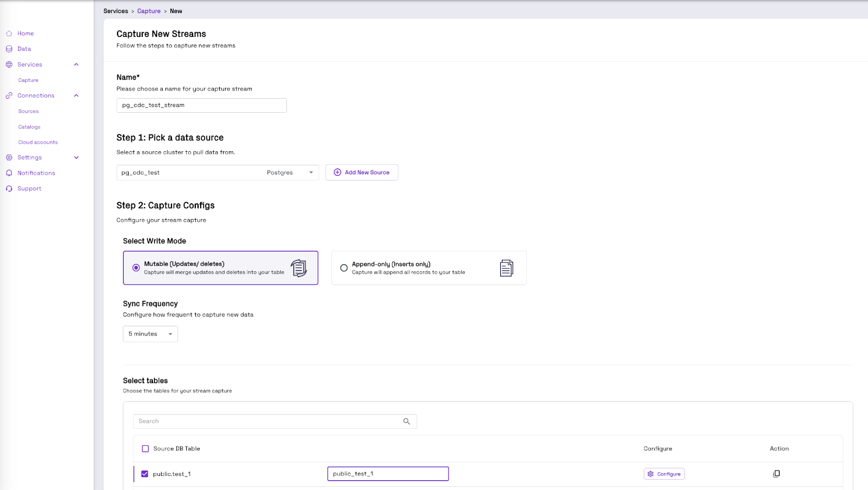Expand the Settings sidebar section chevron
This screenshot has width=868, height=490.
76,158
